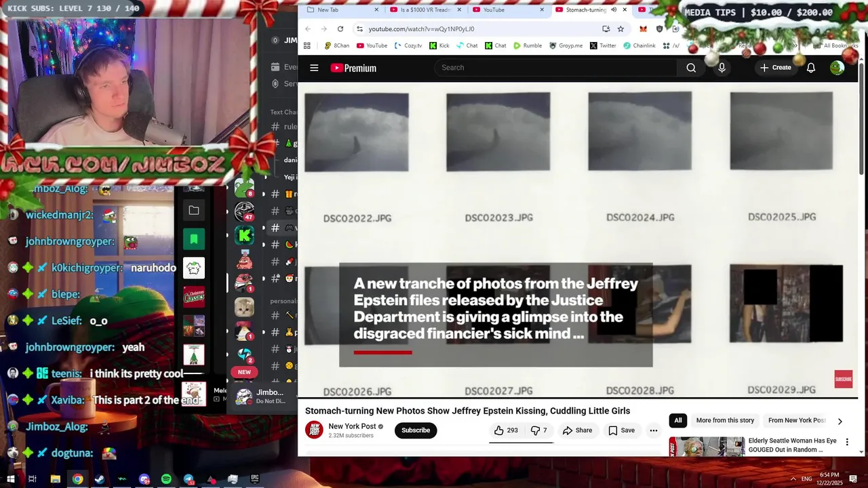This screenshot has width=868, height=488.
Task: Like the video with thumbs up
Action: click(x=505, y=430)
